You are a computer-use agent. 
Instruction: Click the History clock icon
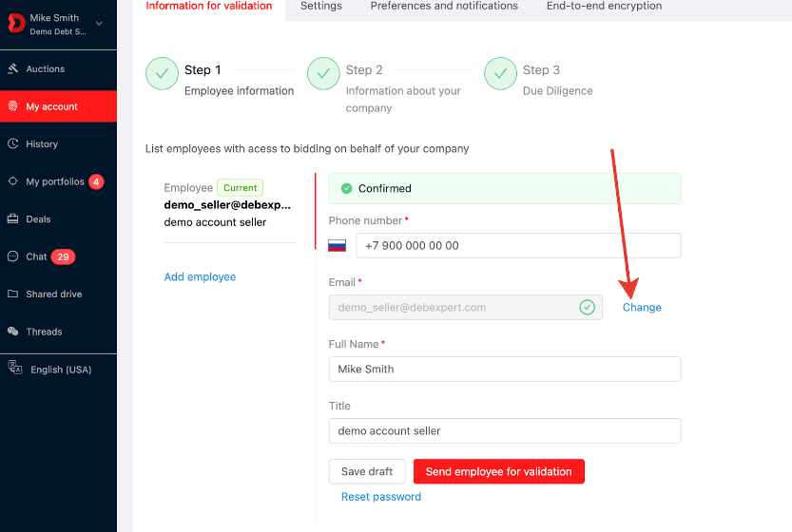(x=13, y=143)
